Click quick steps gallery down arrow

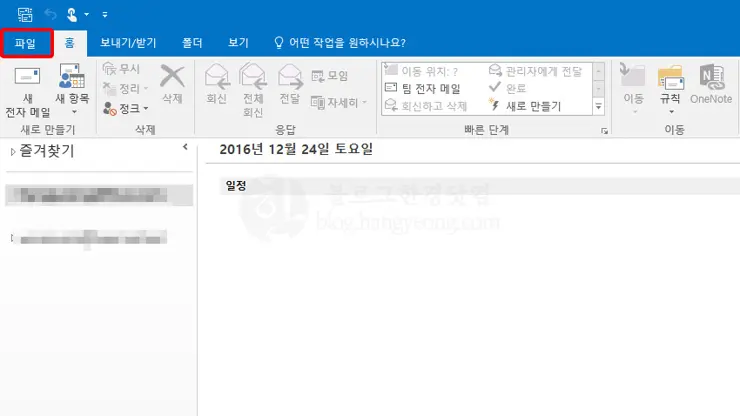pos(598,88)
